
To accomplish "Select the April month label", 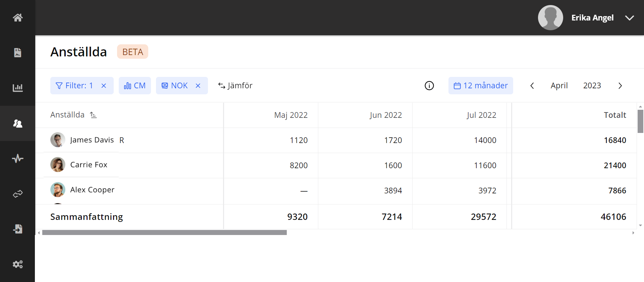I will [x=559, y=86].
